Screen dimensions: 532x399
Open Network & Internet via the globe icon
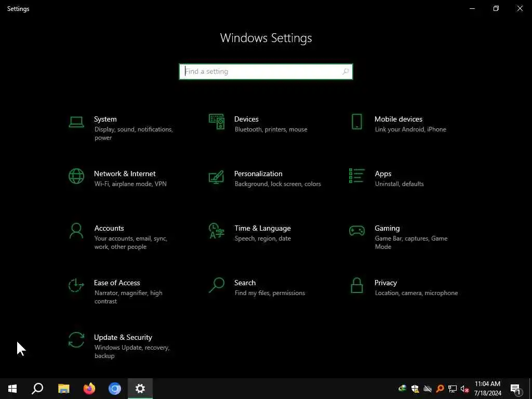(76, 176)
